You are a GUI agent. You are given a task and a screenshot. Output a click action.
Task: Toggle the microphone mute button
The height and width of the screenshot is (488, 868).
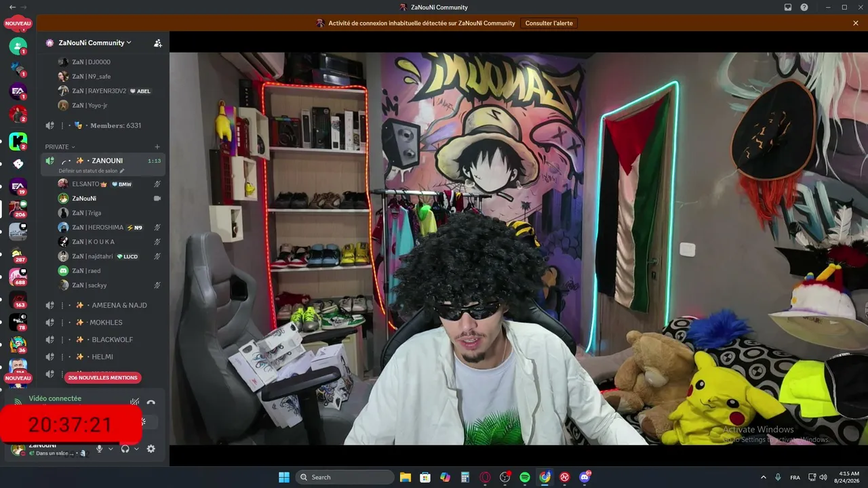99,449
